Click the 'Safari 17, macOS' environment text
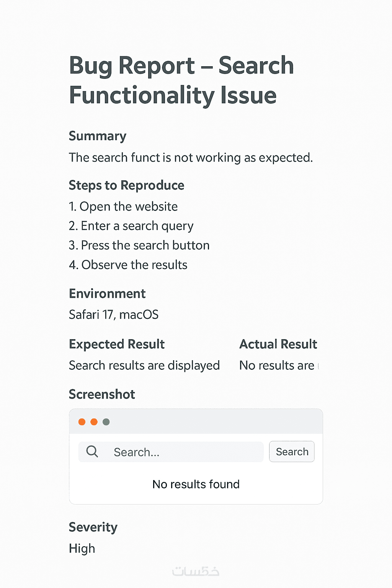The height and width of the screenshot is (588, 392). click(x=114, y=315)
